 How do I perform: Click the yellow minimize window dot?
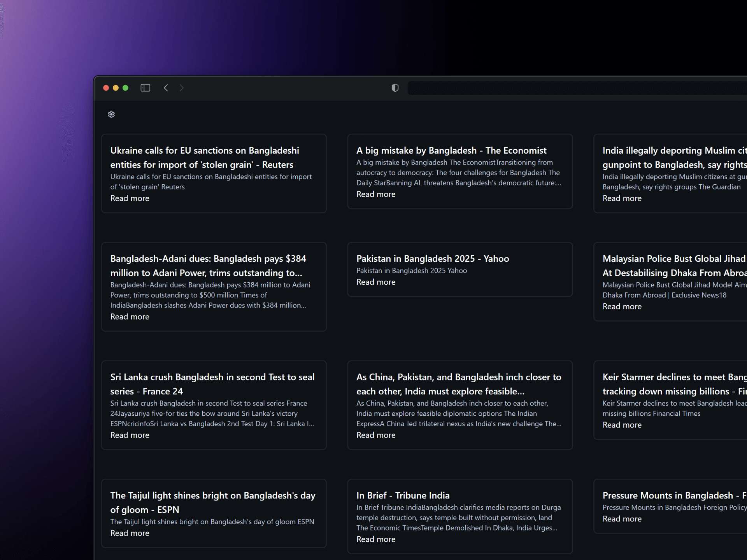tap(116, 88)
